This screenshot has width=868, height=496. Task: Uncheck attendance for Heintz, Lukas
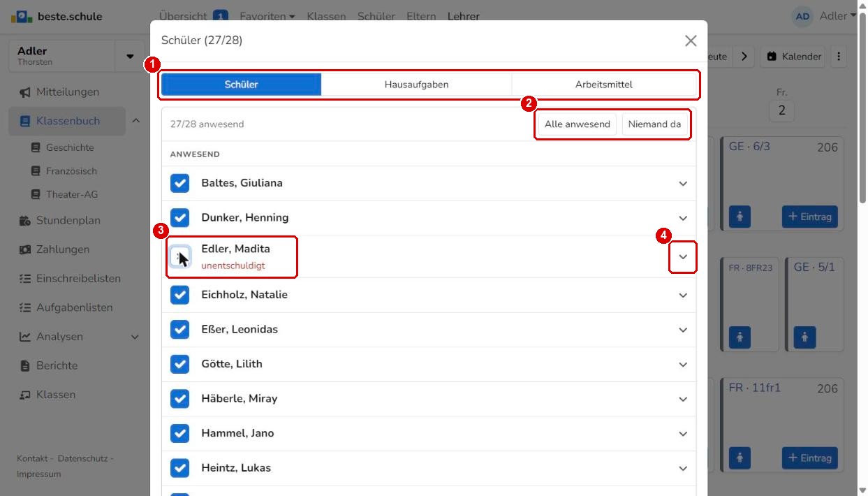[x=180, y=468]
